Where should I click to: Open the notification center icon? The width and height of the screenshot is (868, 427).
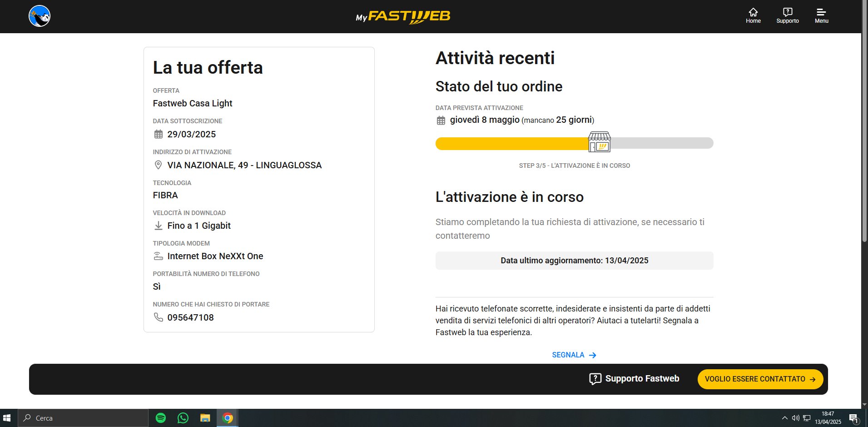click(x=853, y=418)
